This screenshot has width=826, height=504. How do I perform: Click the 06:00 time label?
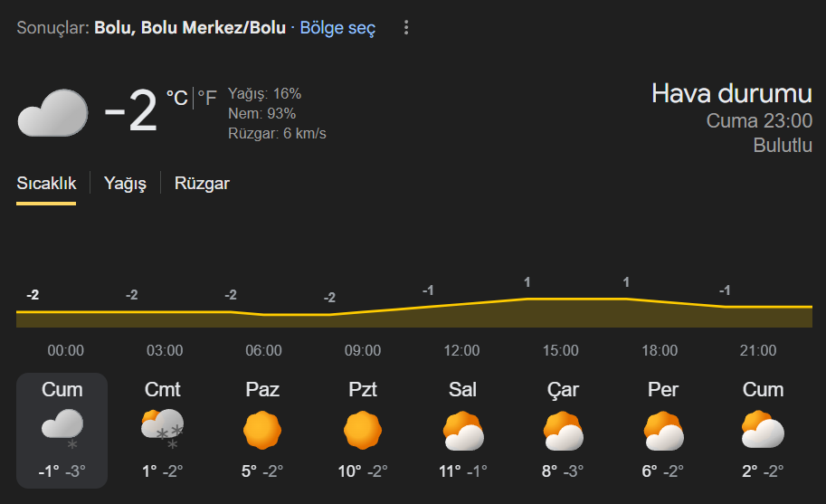point(263,351)
